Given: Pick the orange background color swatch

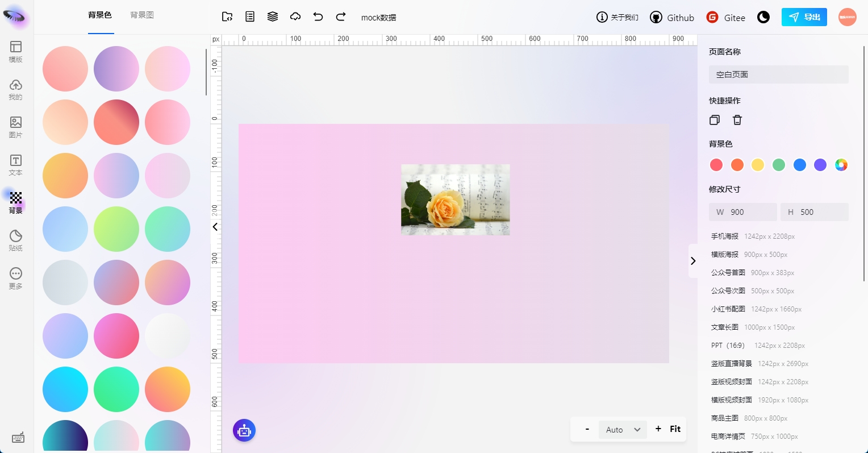Looking at the screenshot, I should coord(737,165).
